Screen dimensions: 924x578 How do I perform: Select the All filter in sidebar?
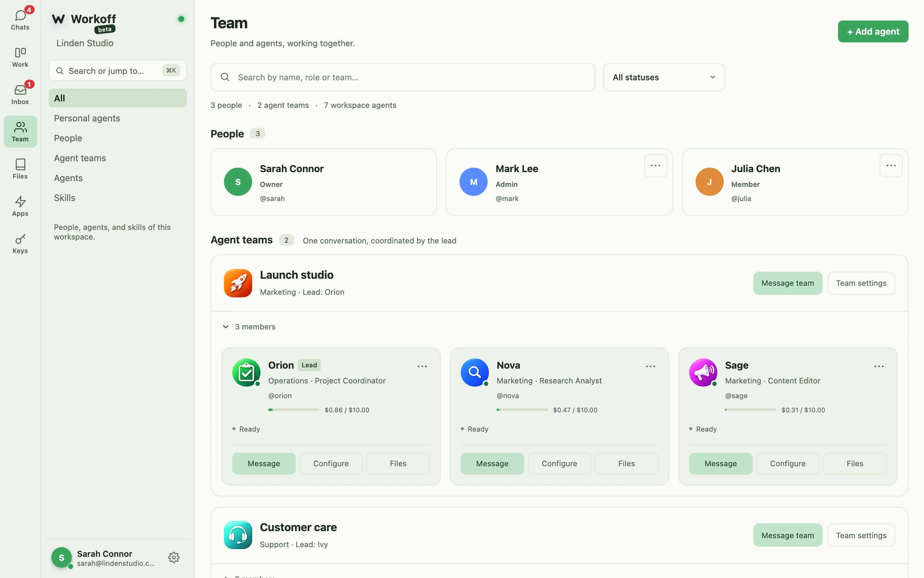tap(118, 98)
